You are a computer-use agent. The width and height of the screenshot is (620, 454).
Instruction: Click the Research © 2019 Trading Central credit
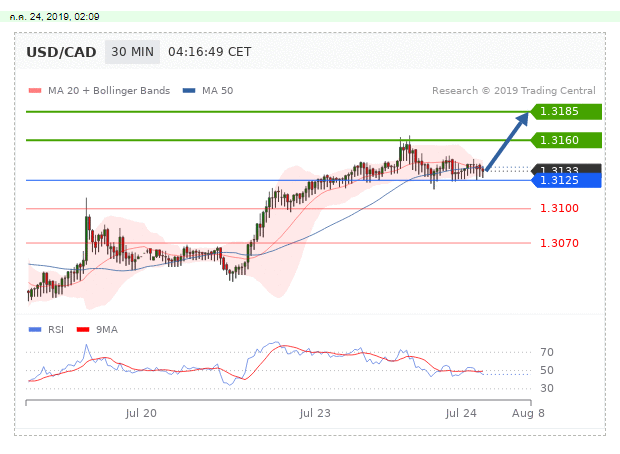(x=514, y=91)
